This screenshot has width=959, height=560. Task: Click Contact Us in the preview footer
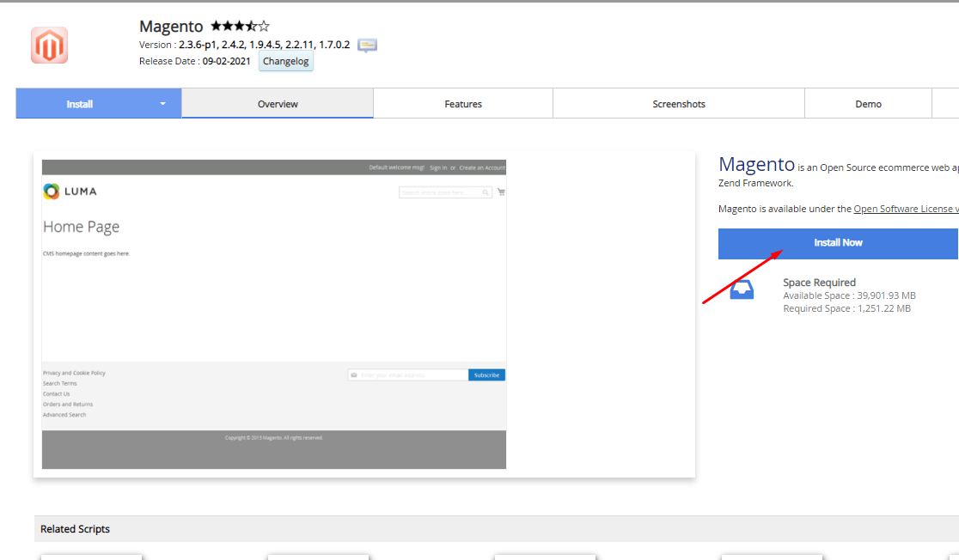point(56,393)
